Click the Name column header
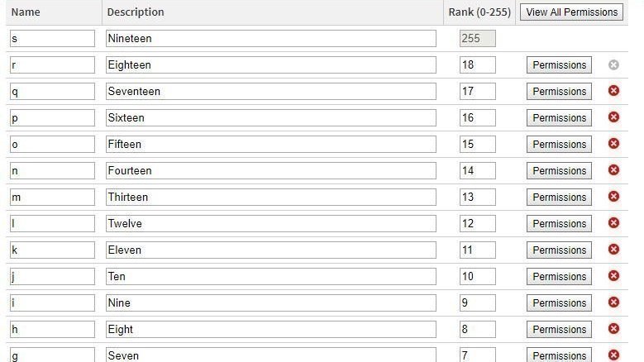Screen dimensions: 644x362 [x=26, y=12]
